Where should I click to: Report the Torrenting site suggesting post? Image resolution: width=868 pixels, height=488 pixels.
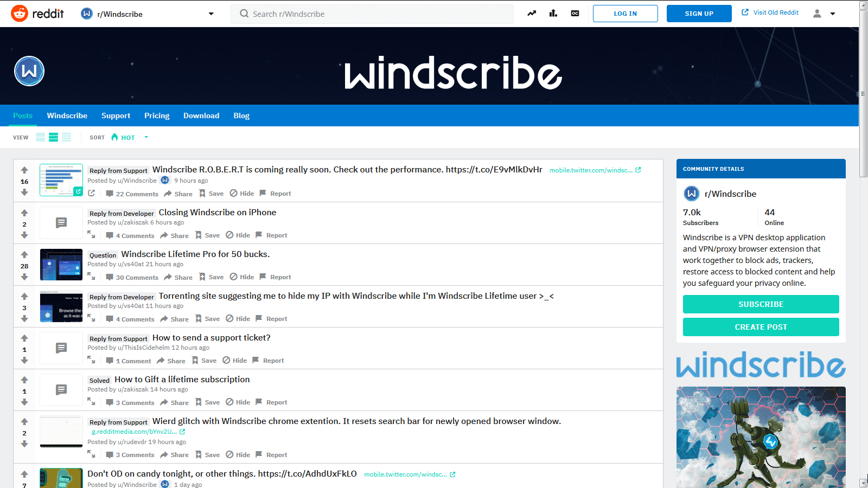point(271,319)
